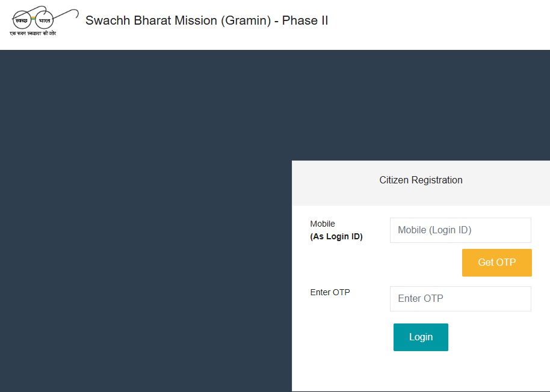Click the Mobile field label
550x392 pixels.
323,224
